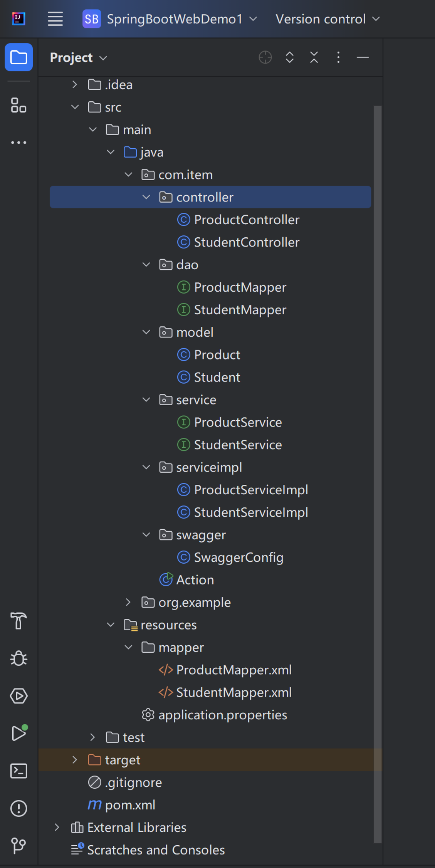The width and height of the screenshot is (435, 868).
Task: Click the pom.xml Maven icon
Action: pyautogui.click(x=95, y=805)
